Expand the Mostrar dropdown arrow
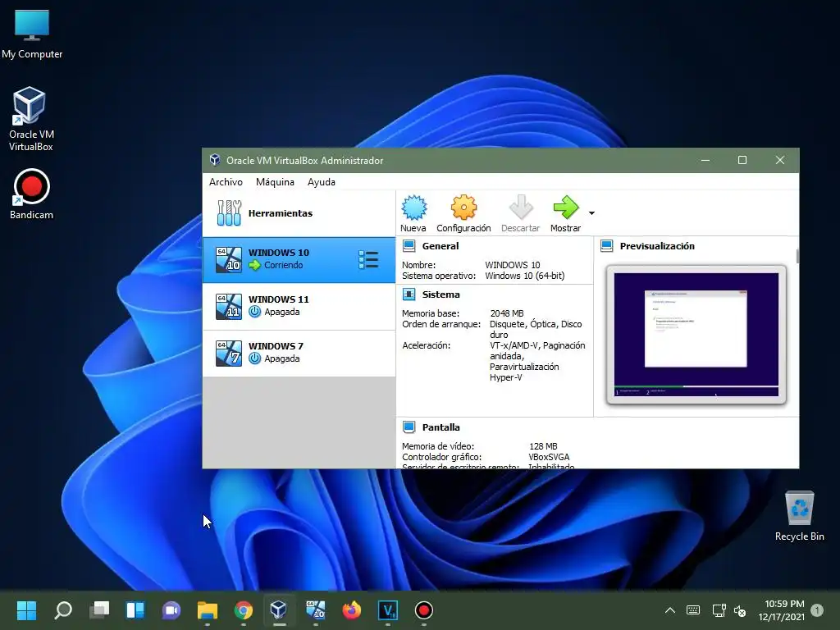The width and height of the screenshot is (840, 630). 591,213
